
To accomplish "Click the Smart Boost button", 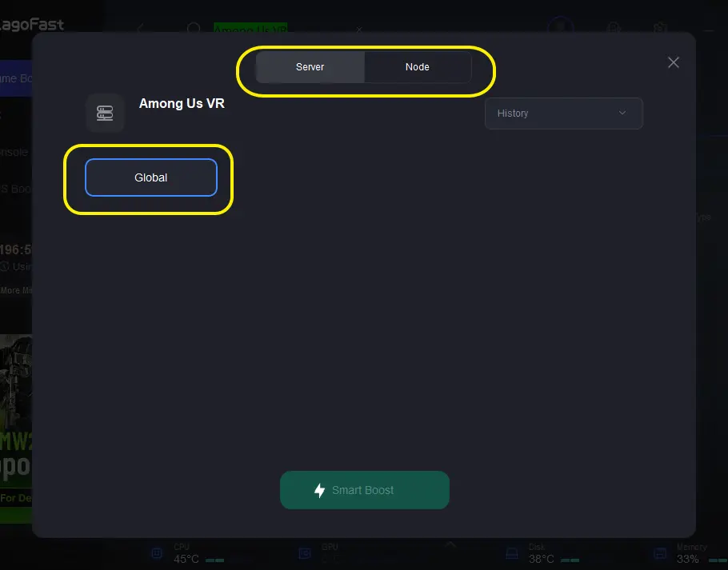I will tap(365, 490).
